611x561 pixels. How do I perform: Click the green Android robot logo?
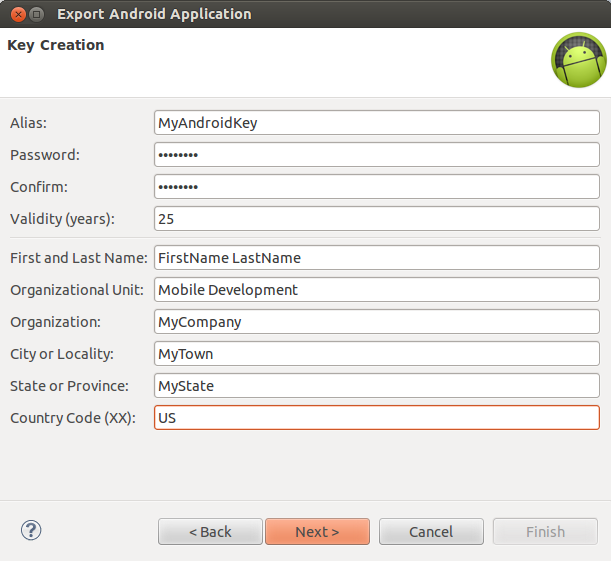coord(579,60)
